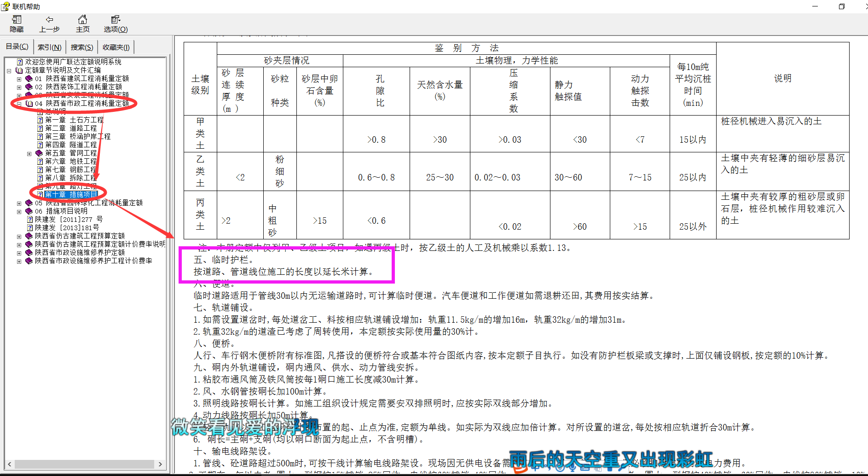Click page icon of 第八章 拆除工程
Viewport: 868px width, 476px height.
pyautogui.click(x=40, y=178)
